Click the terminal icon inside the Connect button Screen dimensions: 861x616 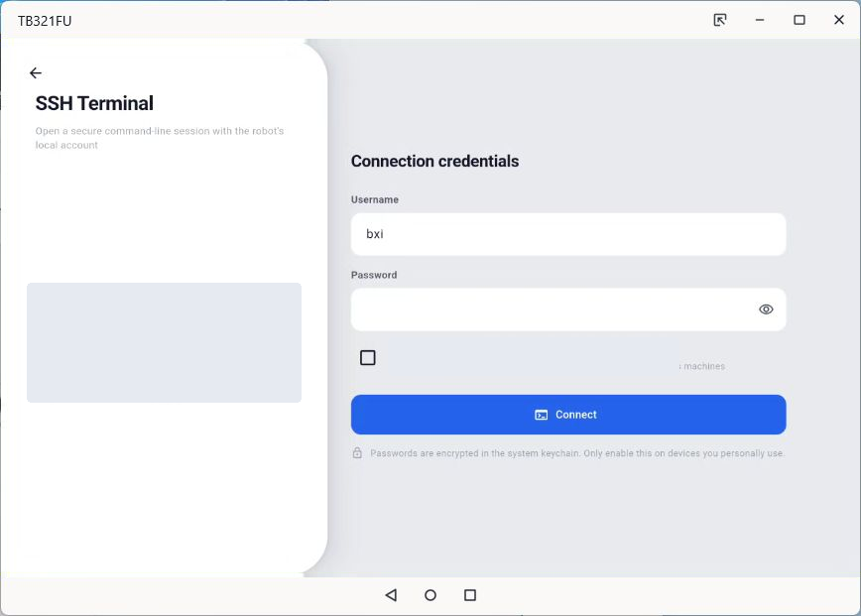coord(541,415)
